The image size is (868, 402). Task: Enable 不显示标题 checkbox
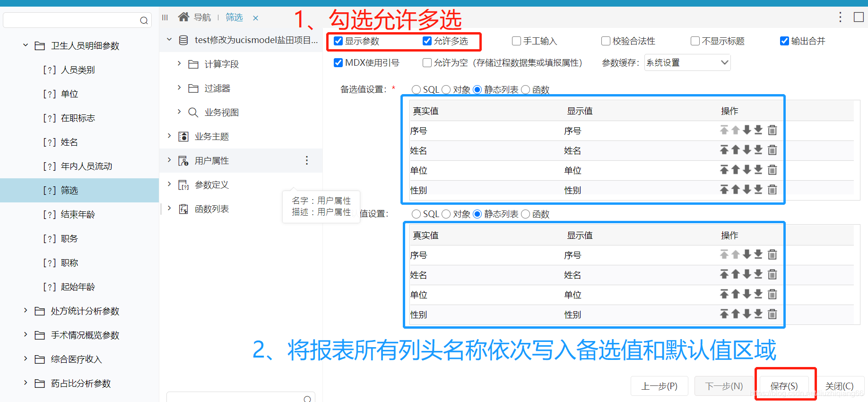tap(695, 41)
